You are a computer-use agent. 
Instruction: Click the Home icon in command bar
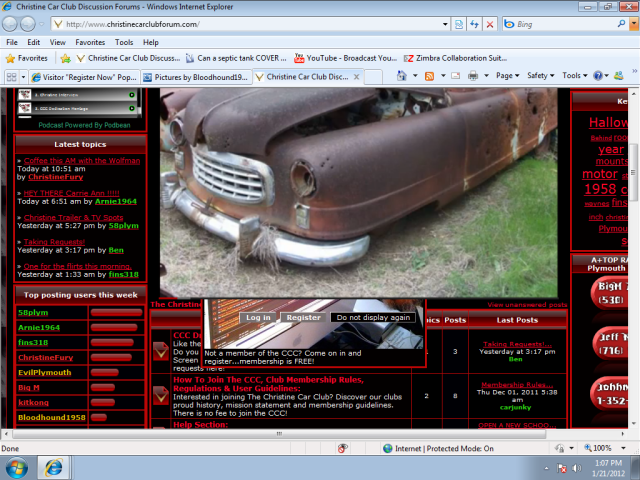[402, 76]
